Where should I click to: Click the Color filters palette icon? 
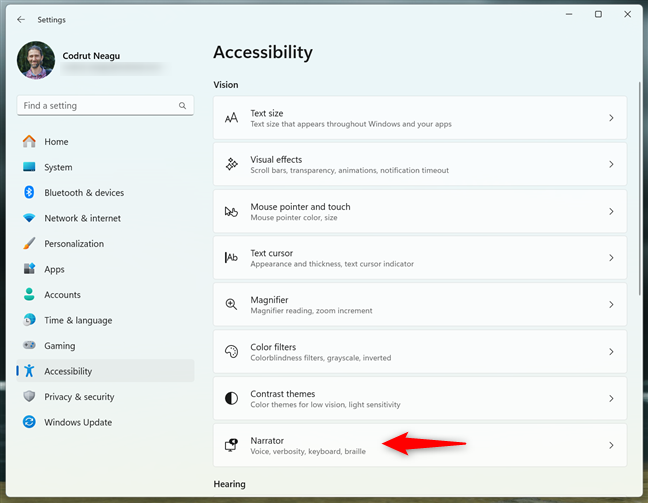pyautogui.click(x=231, y=352)
